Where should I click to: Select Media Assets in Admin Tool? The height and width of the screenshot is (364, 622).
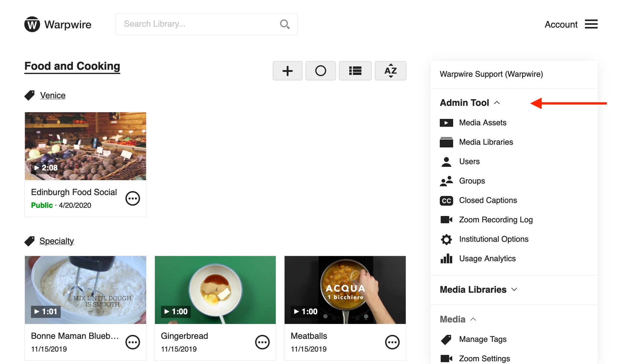click(482, 122)
